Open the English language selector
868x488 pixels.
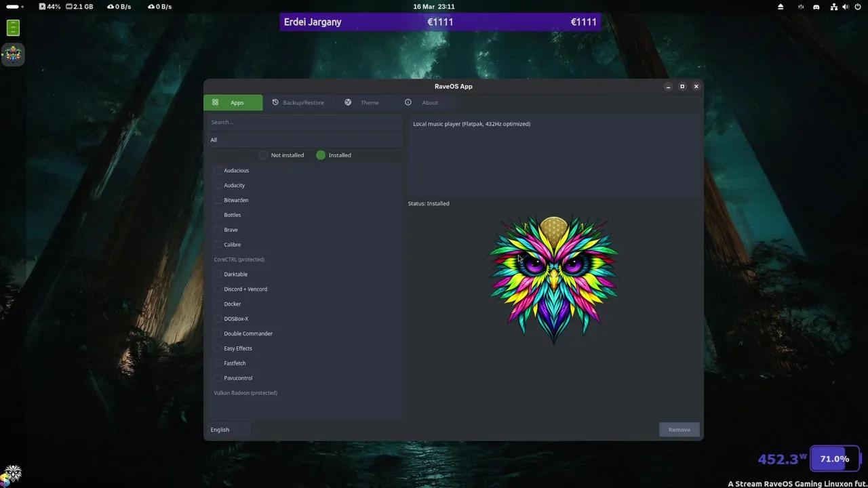coord(229,430)
